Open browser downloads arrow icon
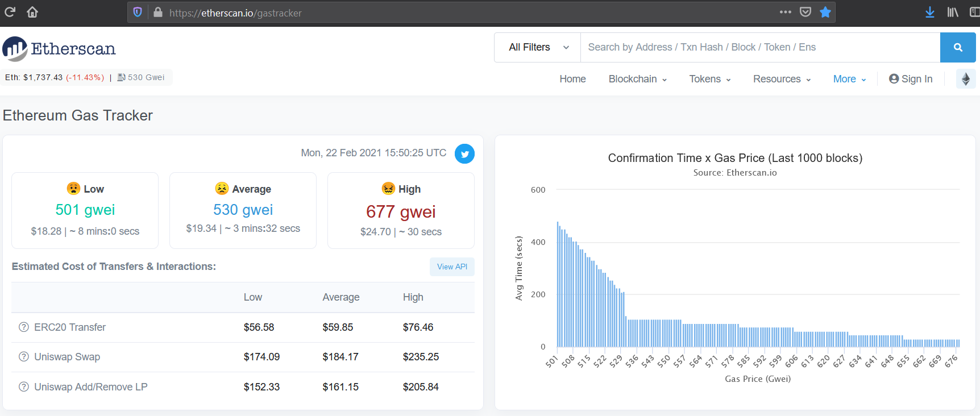Screen dimensions: 980x416 (x=930, y=12)
